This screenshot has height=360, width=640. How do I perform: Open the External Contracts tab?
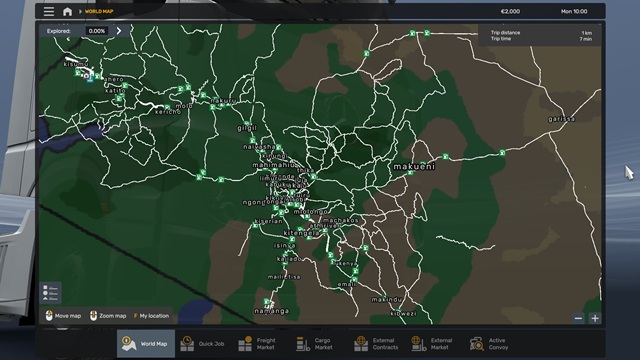click(x=376, y=344)
